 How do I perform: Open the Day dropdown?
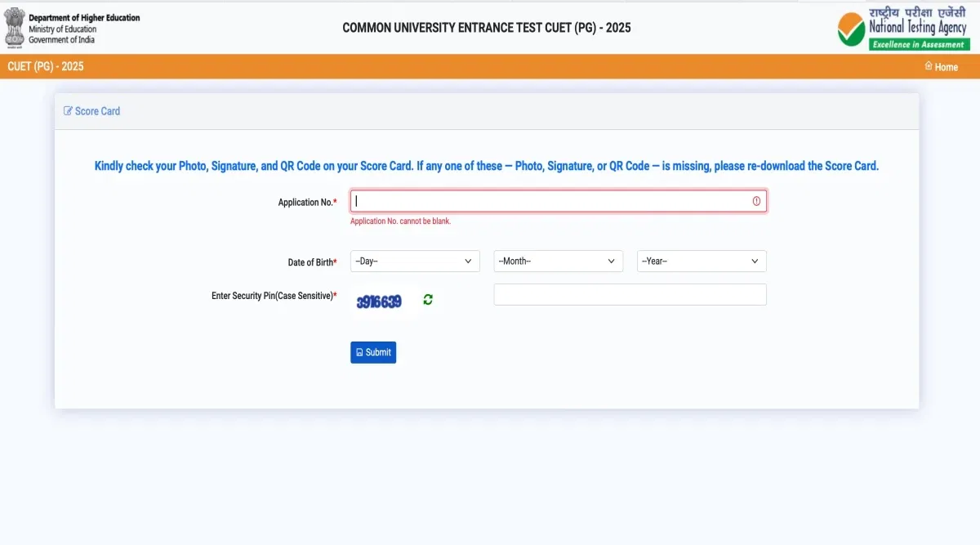[415, 261]
